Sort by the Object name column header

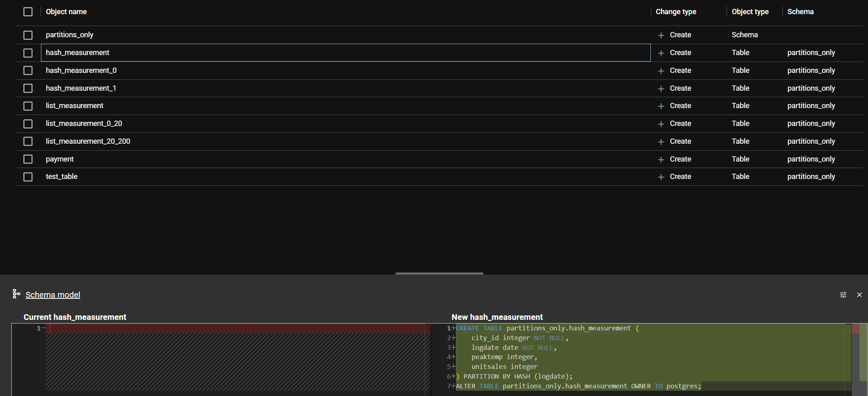pyautogui.click(x=66, y=12)
